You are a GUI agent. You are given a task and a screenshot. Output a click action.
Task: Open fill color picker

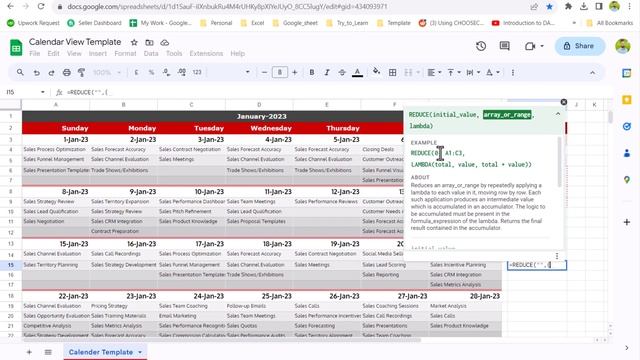376,72
